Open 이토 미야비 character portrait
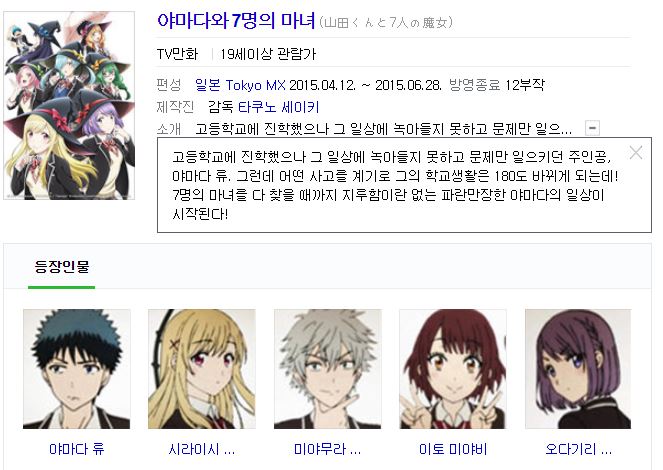 tap(453, 369)
